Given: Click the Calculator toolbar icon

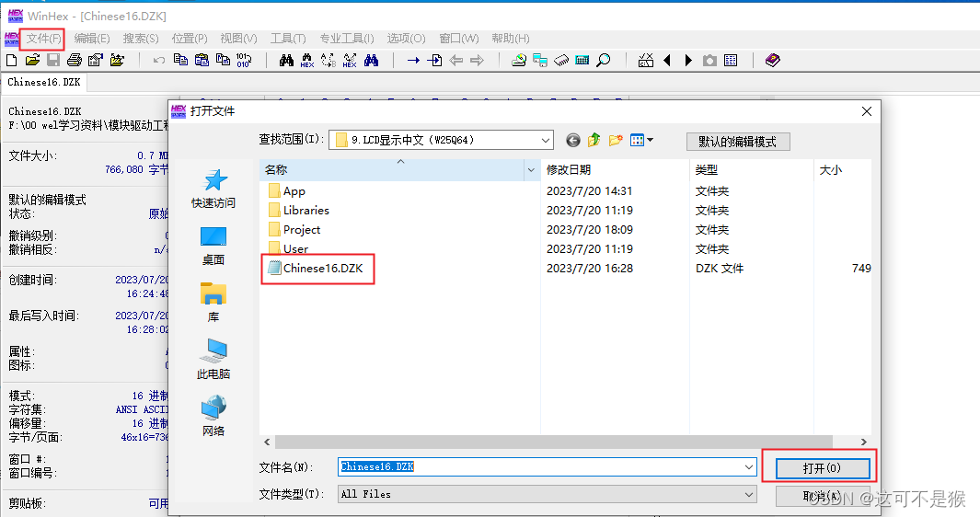Looking at the screenshot, I should coord(582,60).
